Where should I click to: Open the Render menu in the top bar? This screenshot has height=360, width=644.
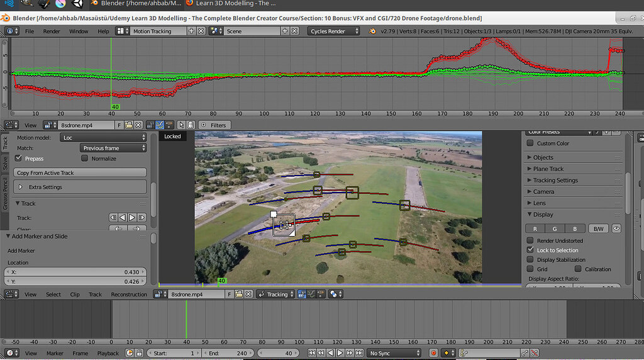52,31
